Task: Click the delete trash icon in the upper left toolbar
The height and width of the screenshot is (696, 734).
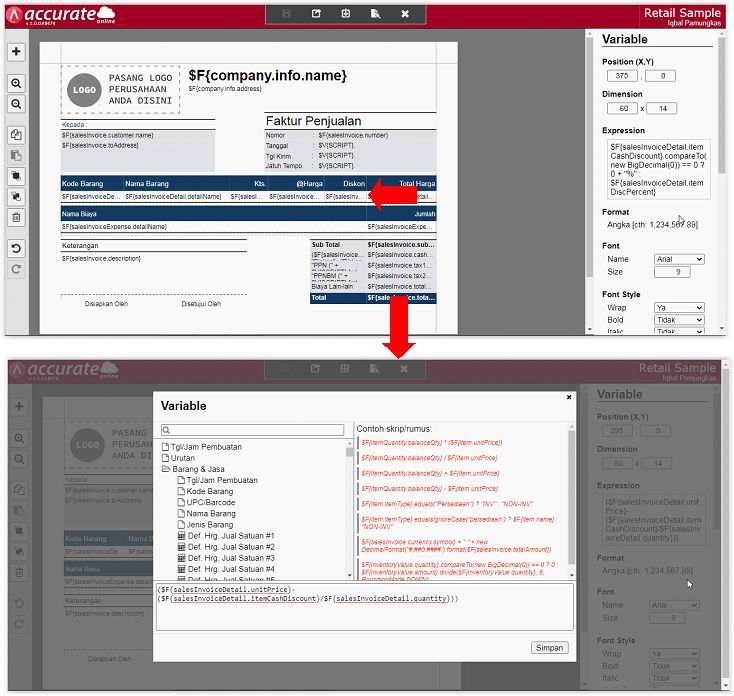Action: [16, 217]
